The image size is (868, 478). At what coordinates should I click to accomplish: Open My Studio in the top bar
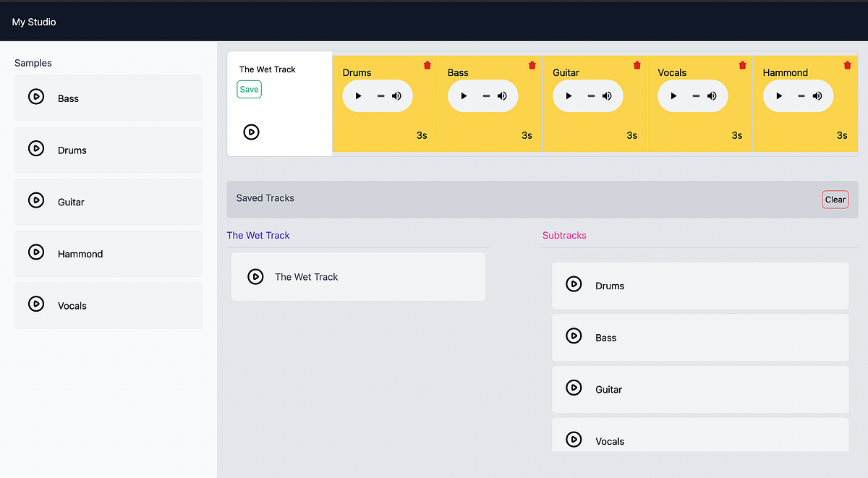click(x=33, y=22)
